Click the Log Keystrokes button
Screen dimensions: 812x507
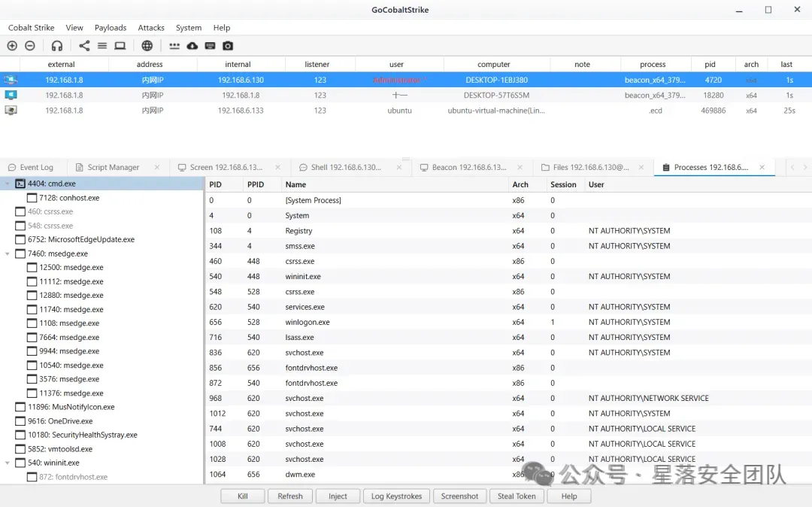point(397,496)
